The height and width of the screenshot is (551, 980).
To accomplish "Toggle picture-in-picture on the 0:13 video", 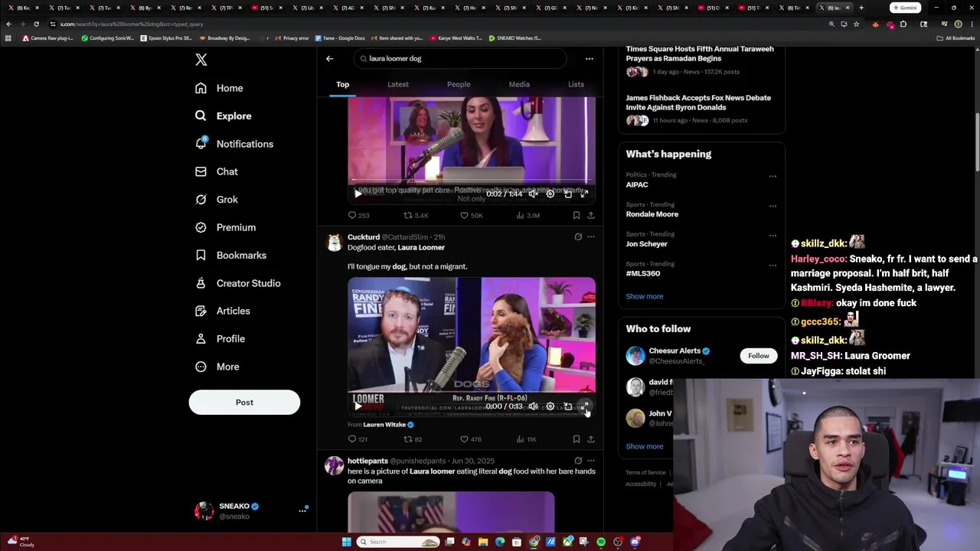I will click(x=567, y=406).
